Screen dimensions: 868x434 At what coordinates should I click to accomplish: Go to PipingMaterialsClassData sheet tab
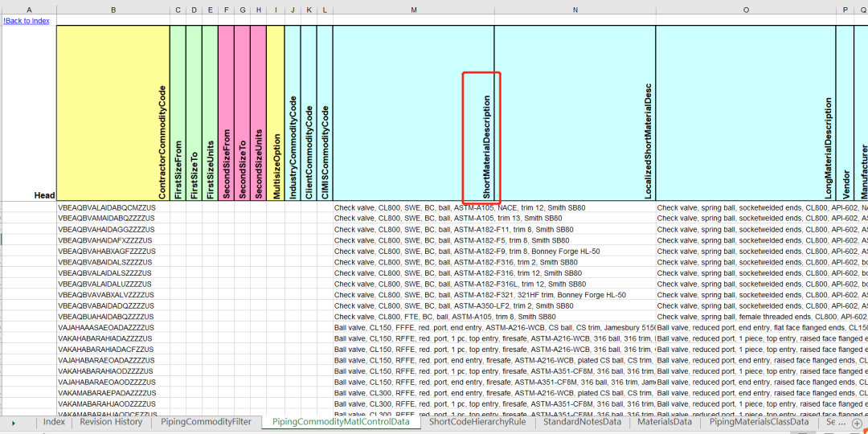pyautogui.click(x=759, y=422)
